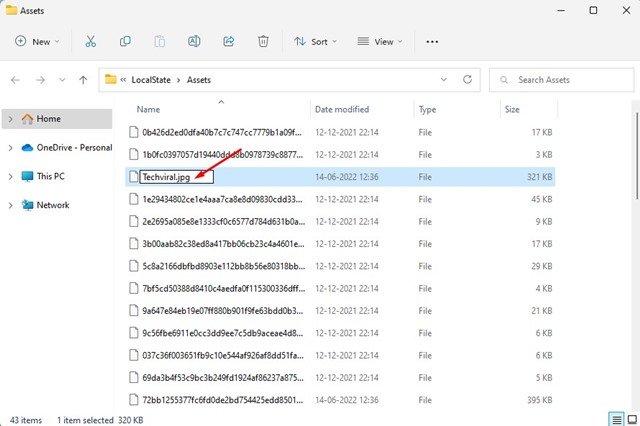
Task: Click the Cut scissors icon
Action: click(91, 41)
